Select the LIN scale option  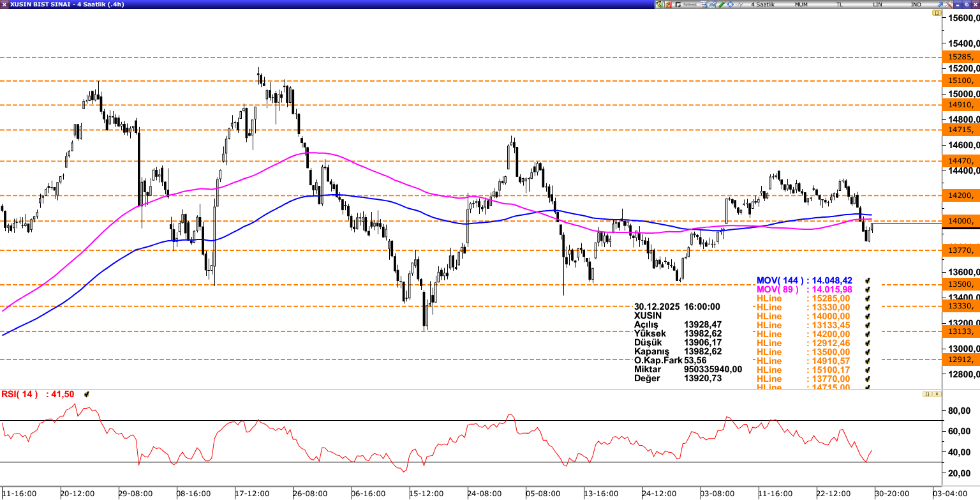(x=878, y=4)
